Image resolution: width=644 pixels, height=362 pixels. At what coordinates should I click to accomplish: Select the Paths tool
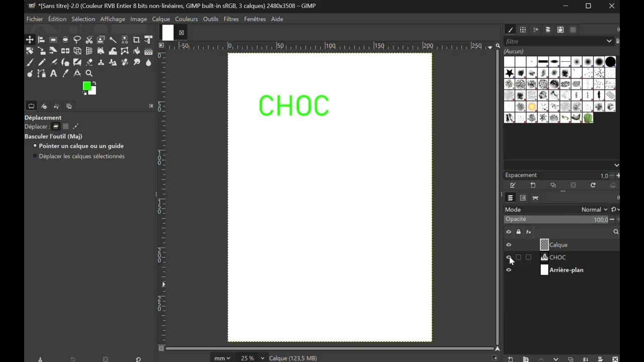[41, 73]
